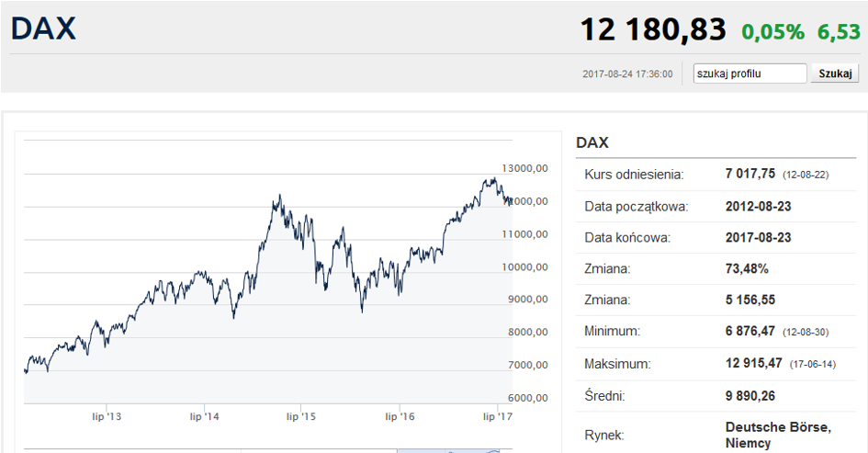868x453 pixels.
Task: Click the green 0,05% change value
Action: [x=772, y=32]
